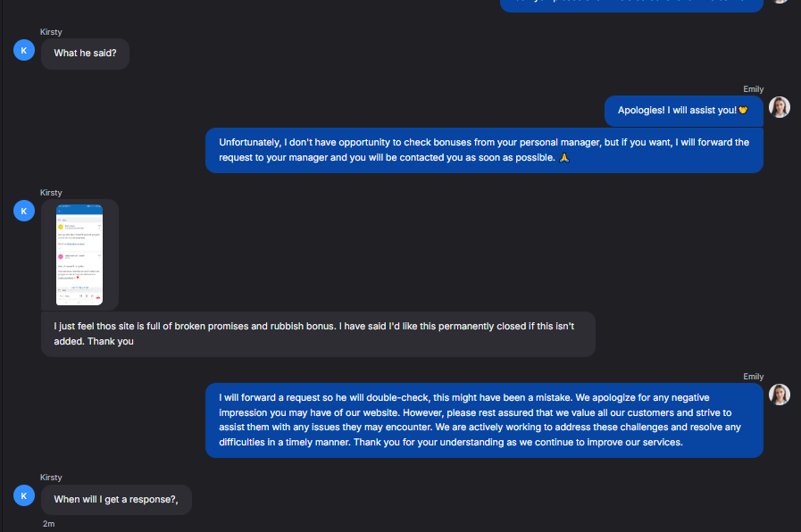Click the Kirsty name above the screenshot attachment
The height and width of the screenshot is (532, 801).
pyautogui.click(x=51, y=193)
